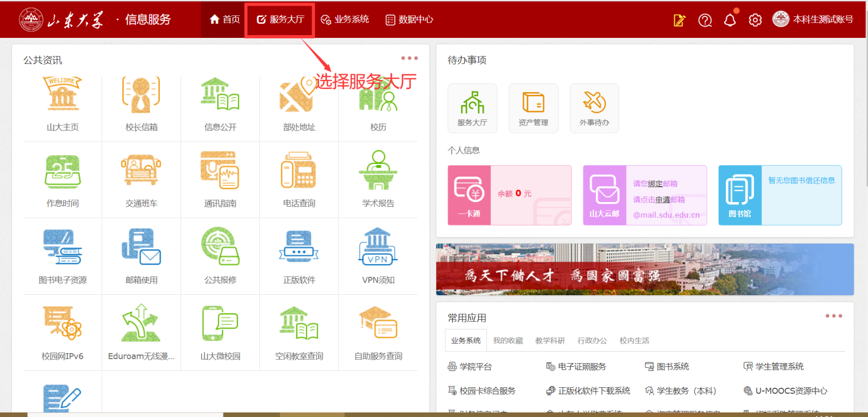Open the 邮箱使用 icon
The width and height of the screenshot is (868, 417).
point(141,247)
